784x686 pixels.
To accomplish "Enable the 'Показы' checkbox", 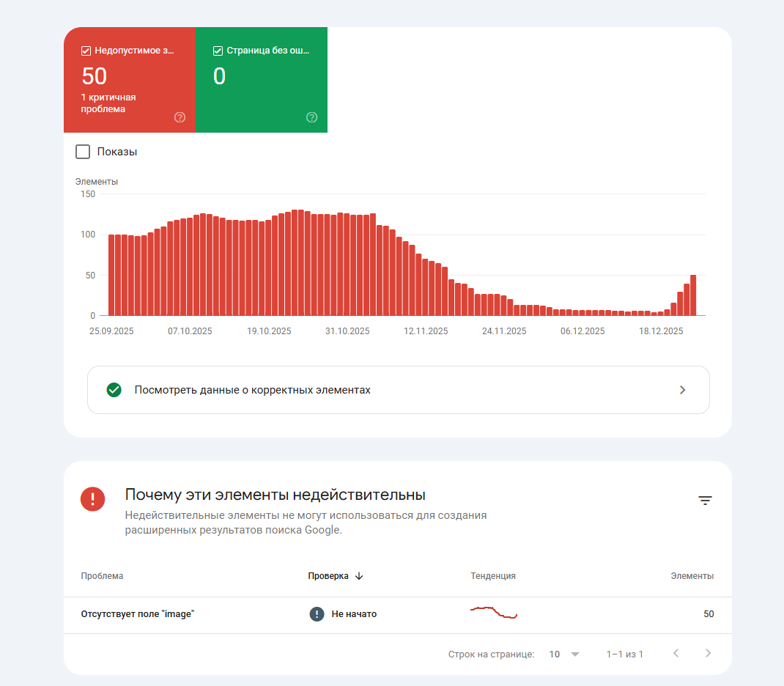I will coord(84,152).
